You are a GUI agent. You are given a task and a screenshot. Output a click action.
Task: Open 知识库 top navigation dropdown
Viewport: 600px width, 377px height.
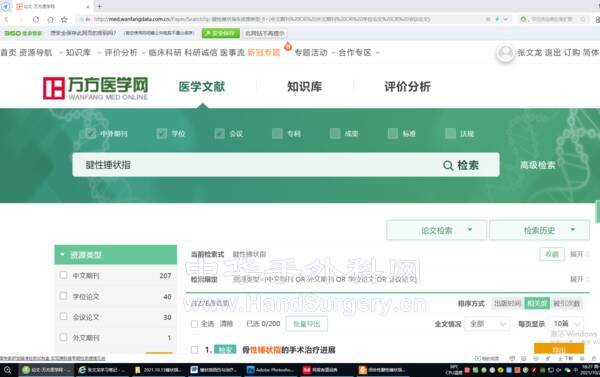(x=78, y=52)
